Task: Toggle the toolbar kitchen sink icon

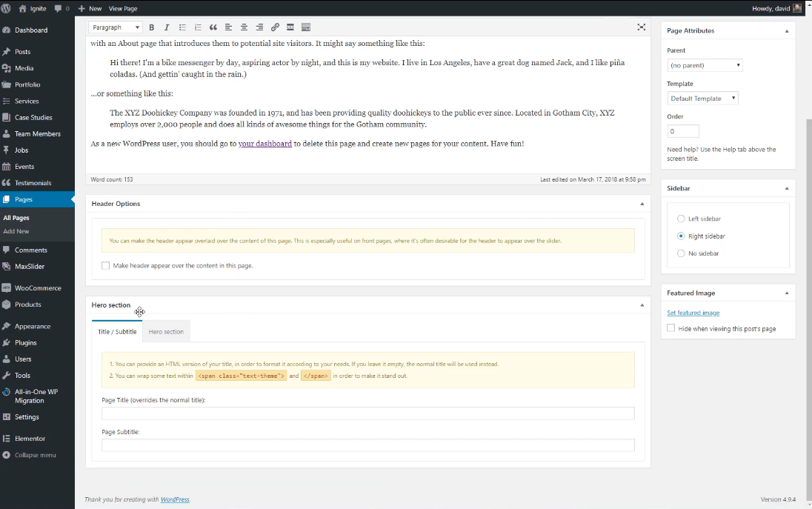Action: 306,27
